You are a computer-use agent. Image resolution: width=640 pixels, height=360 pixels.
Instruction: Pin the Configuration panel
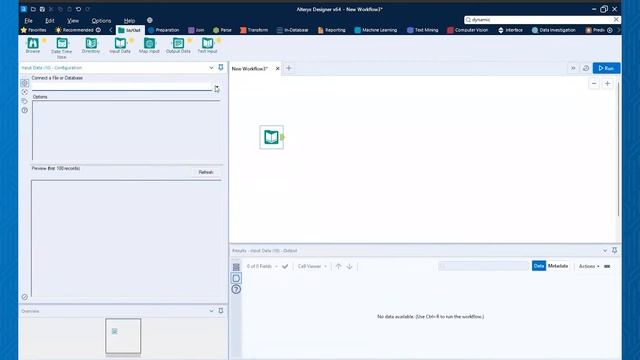coord(221,67)
